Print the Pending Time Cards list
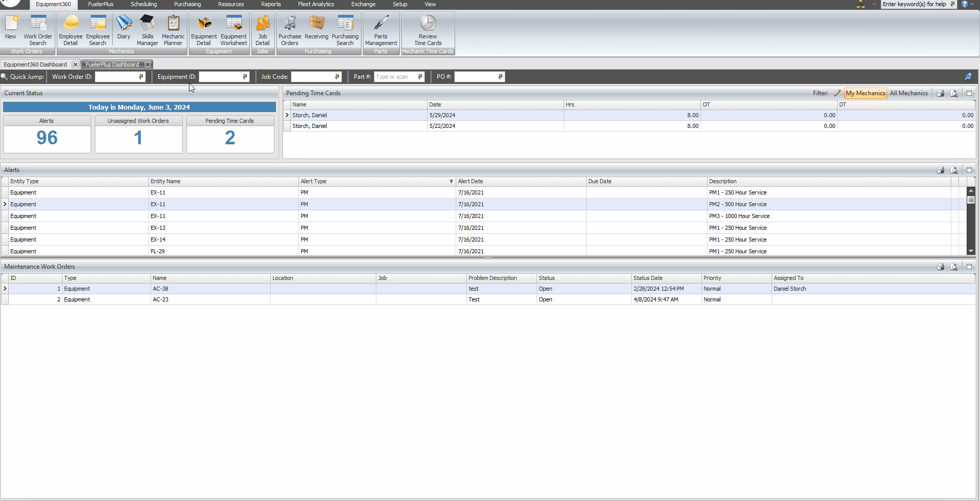This screenshot has width=980, height=501. pos(941,93)
